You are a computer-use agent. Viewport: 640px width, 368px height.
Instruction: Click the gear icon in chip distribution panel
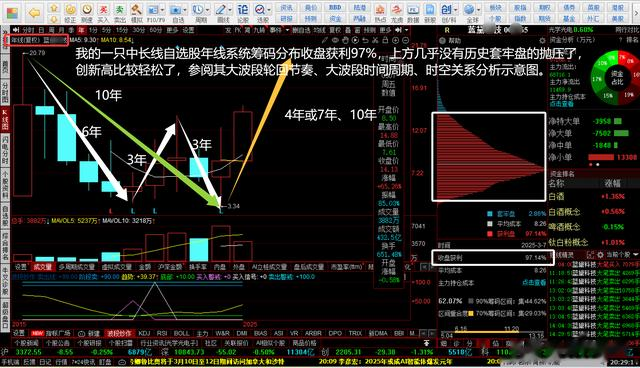pyautogui.click(x=542, y=40)
